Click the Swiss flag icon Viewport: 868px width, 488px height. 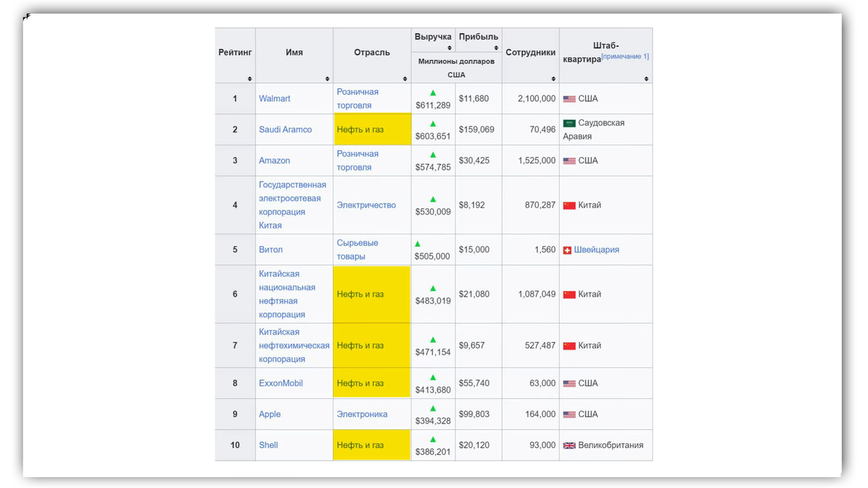[x=567, y=250]
